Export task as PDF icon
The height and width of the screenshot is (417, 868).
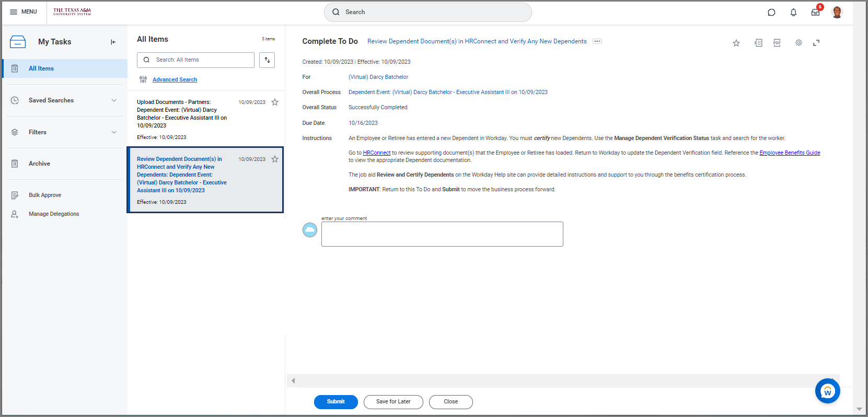pos(777,43)
